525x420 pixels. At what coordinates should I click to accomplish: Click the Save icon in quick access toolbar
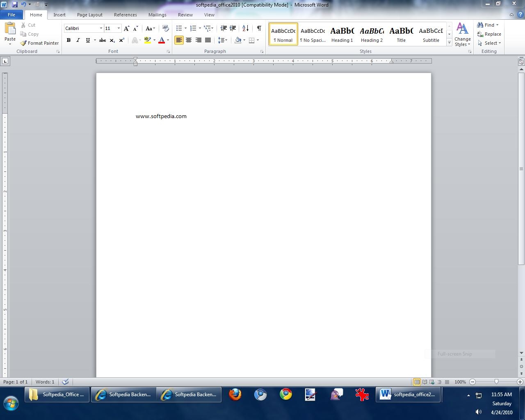pos(15,5)
